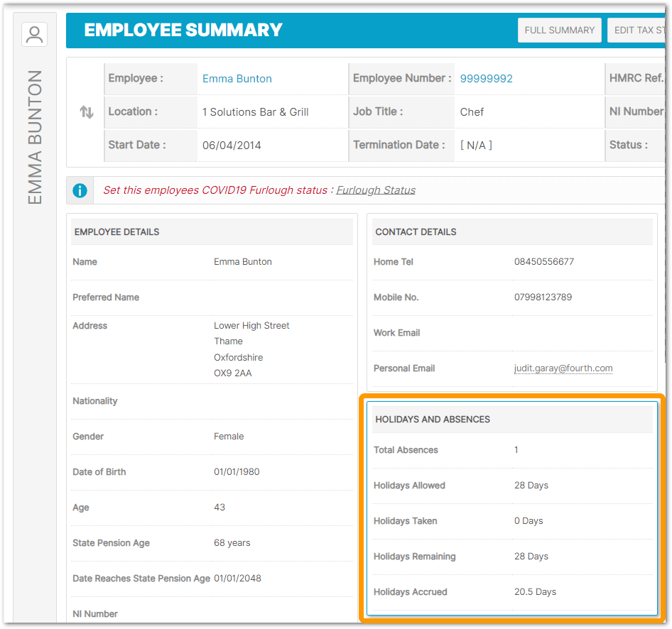Expand the HOLIDAYS AND ABSENCES panel header
This screenshot has width=672, height=629.
(512, 419)
